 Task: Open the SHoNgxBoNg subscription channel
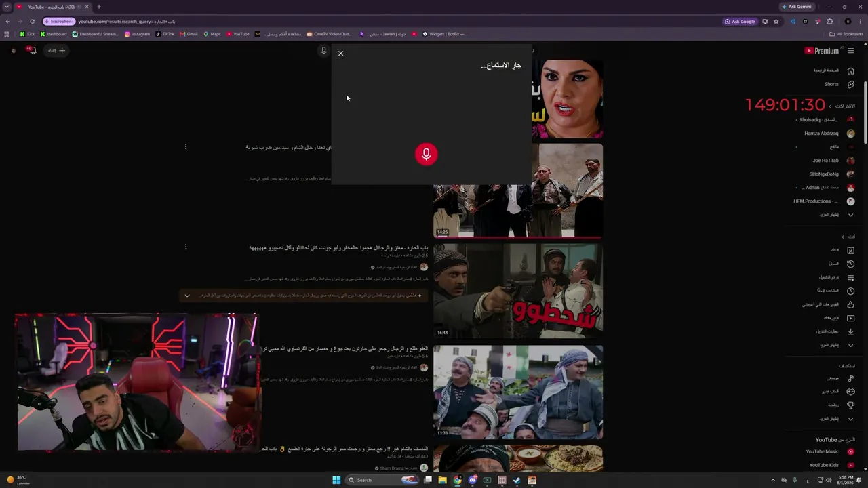pos(832,174)
